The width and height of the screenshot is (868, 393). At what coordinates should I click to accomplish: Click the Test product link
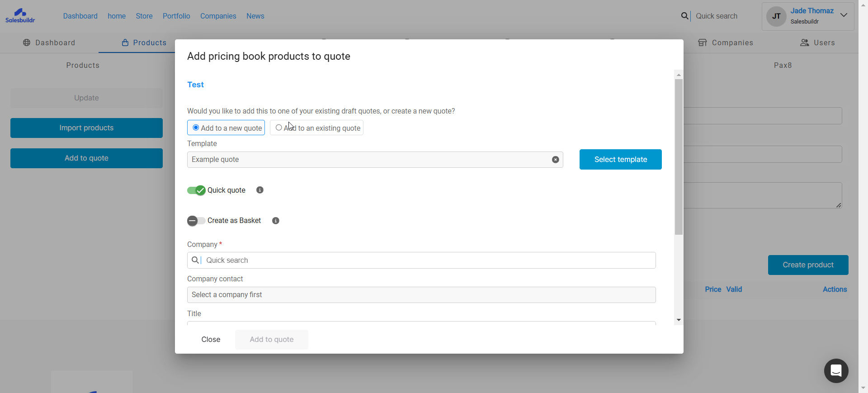coord(195,85)
